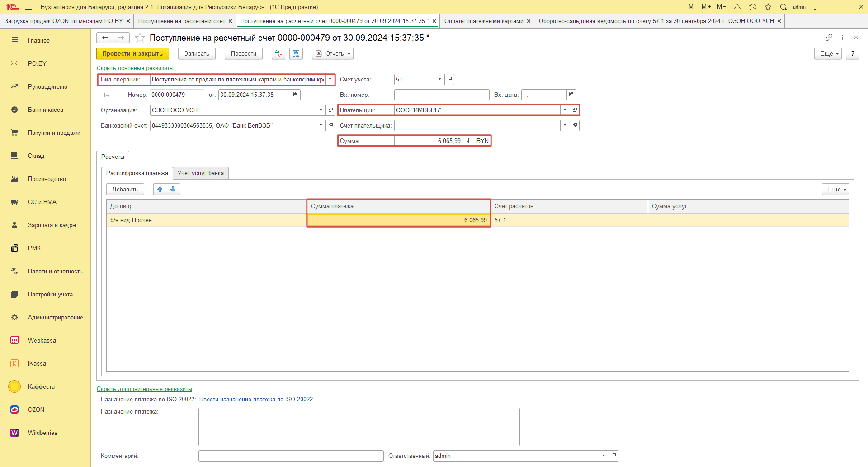
Task: Open the table Еще menu
Action: pos(835,189)
